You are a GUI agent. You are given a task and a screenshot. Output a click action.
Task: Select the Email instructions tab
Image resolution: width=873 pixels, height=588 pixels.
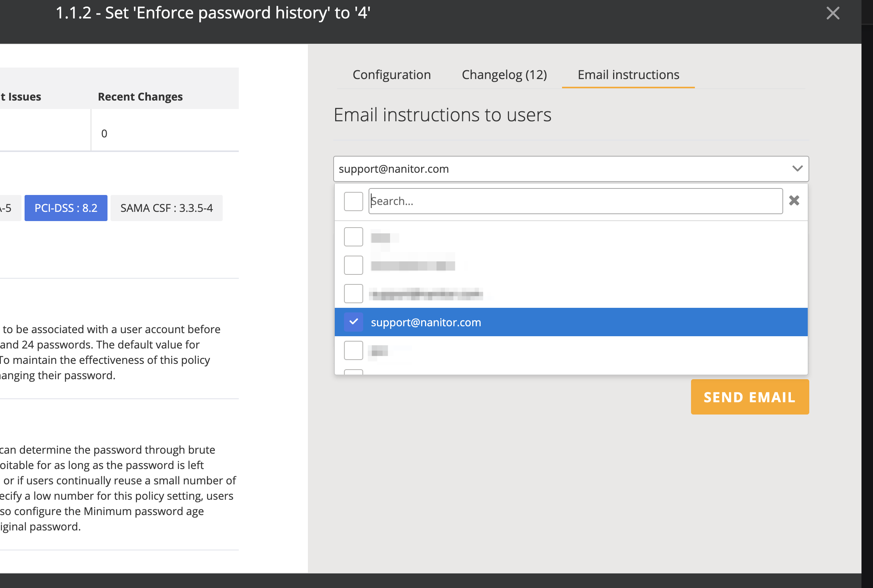pos(628,74)
